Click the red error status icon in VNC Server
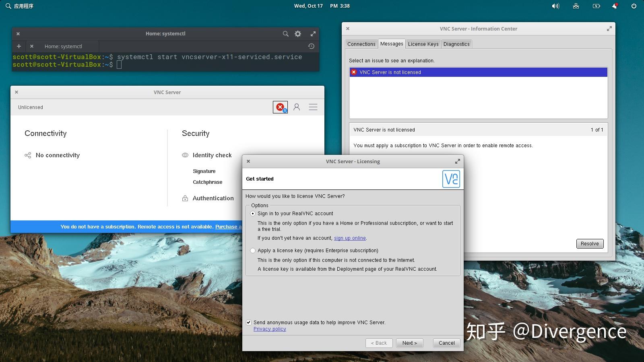 click(x=280, y=107)
